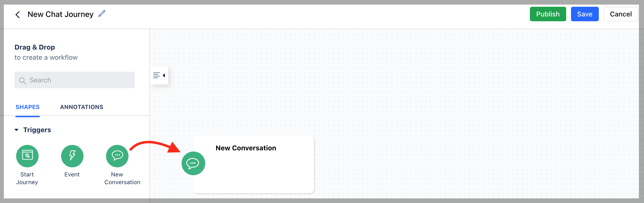Click the Triggers section heading
Screen dimensions: 644x203
pos(37,130)
